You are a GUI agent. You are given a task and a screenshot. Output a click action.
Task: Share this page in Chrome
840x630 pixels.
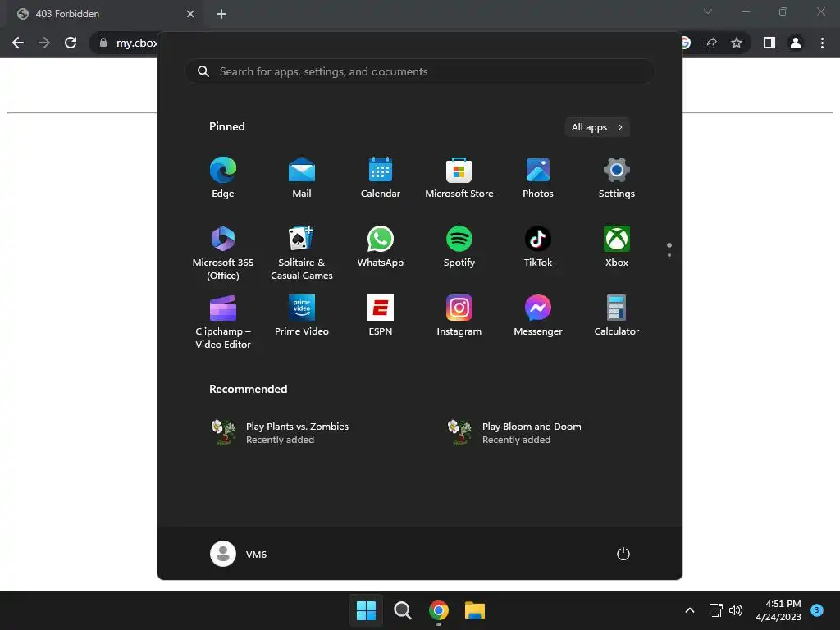[x=710, y=43]
